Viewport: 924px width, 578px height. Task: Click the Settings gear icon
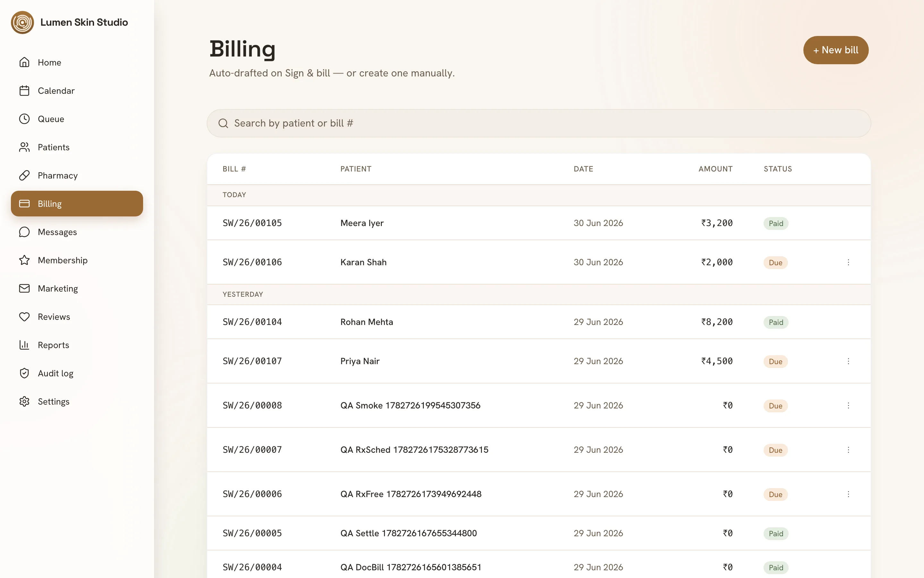[24, 402]
